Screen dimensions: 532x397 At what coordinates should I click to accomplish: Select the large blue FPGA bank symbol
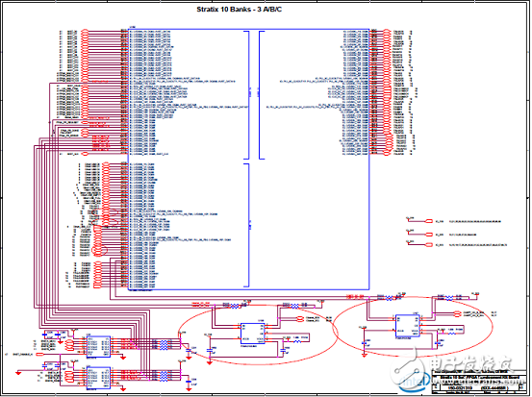249,160
